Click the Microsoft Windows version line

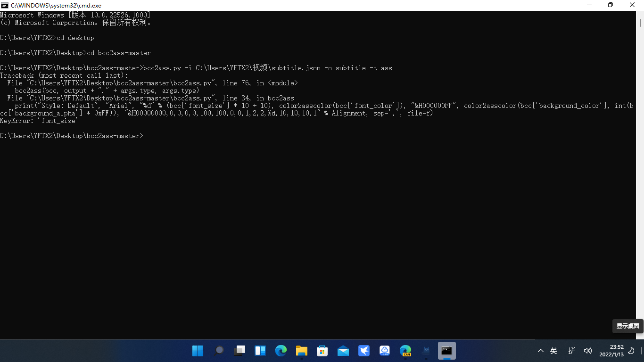coord(75,15)
